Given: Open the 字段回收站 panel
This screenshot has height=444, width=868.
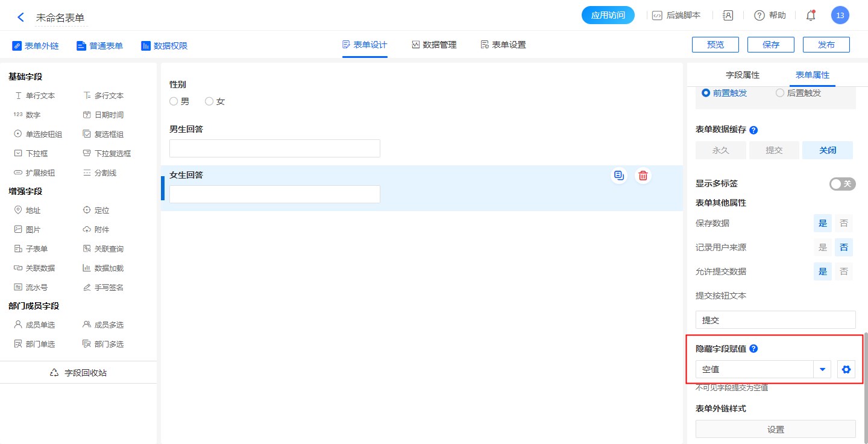Looking at the screenshot, I should [78, 373].
